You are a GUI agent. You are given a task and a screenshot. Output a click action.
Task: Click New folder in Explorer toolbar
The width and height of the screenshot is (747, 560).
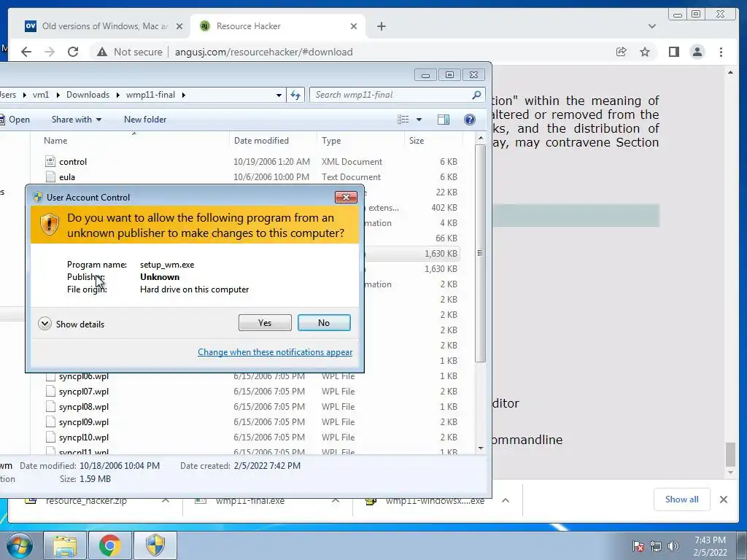point(145,120)
